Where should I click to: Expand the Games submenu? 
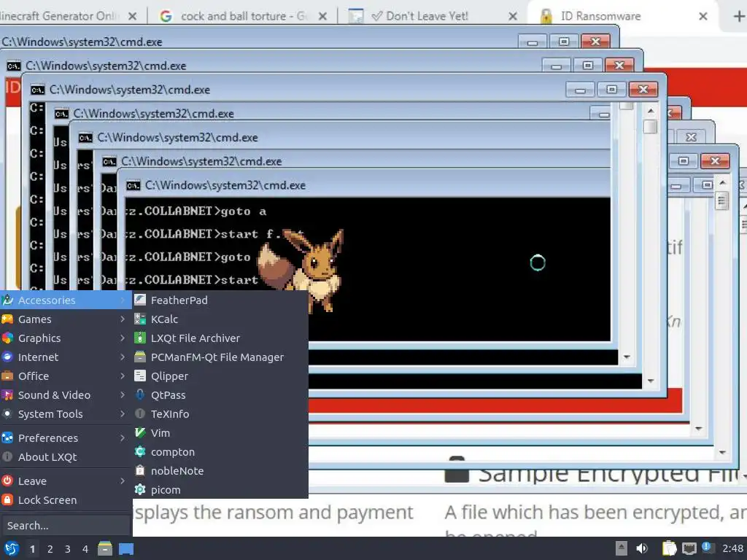pos(66,319)
